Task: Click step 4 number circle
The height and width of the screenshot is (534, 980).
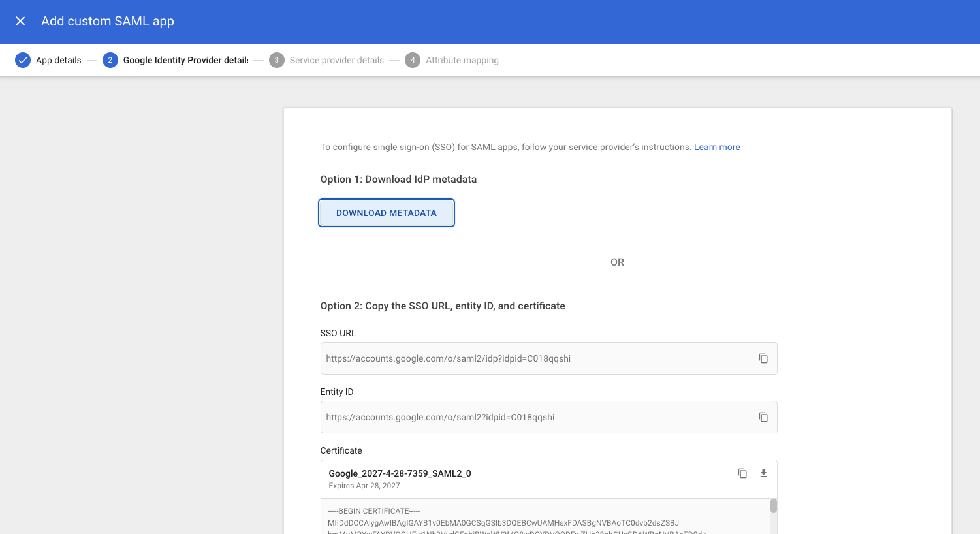Action: tap(413, 60)
